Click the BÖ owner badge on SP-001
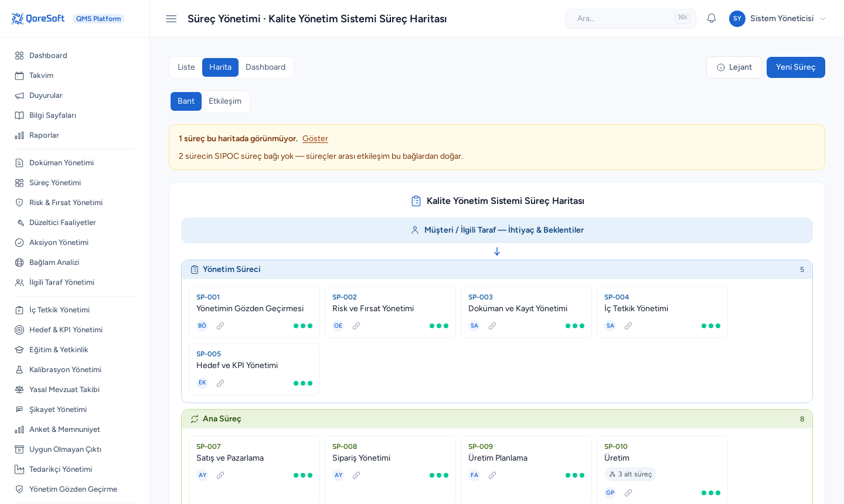This screenshot has width=844, height=504. point(202,326)
